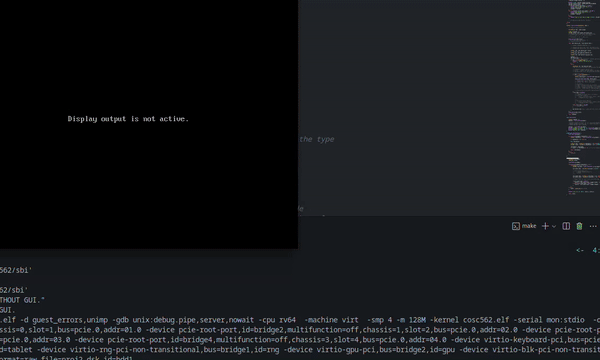Image resolution: width=600 pixels, height=360 pixels.
Task: Click the '-machine virt' terminal argument
Action: pyautogui.click(x=331, y=320)
